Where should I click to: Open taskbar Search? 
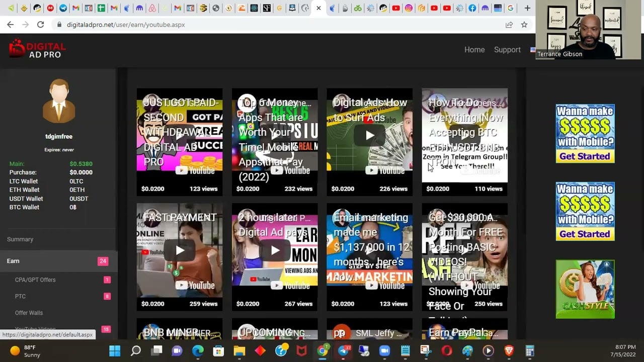click(x=135, y=350)
